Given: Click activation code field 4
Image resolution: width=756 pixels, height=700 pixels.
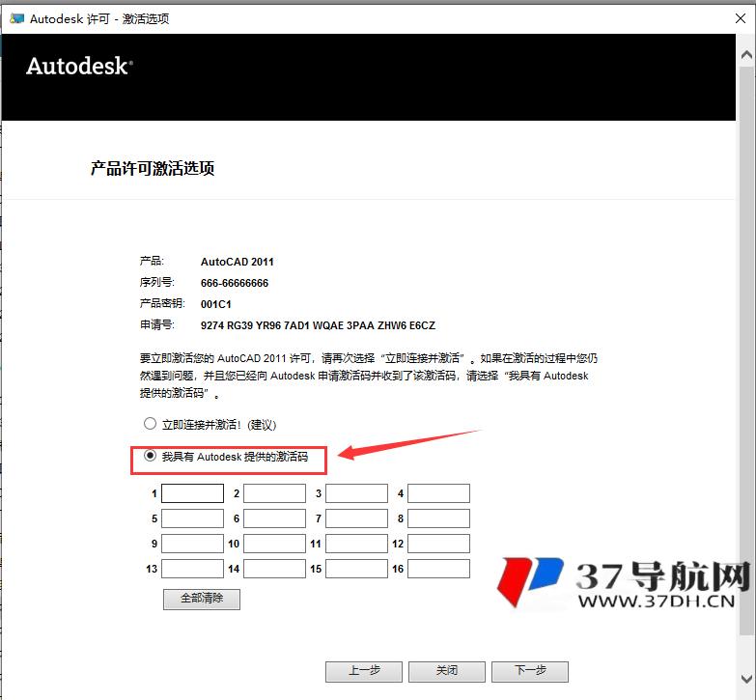Looking at the screenshot, I should pos(438,493).
